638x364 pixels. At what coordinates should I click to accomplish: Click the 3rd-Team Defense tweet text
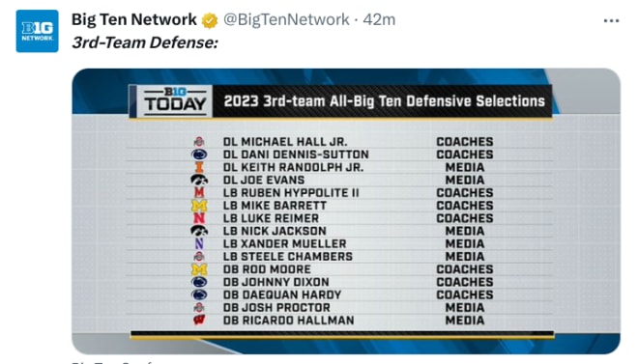click(145, 42)
